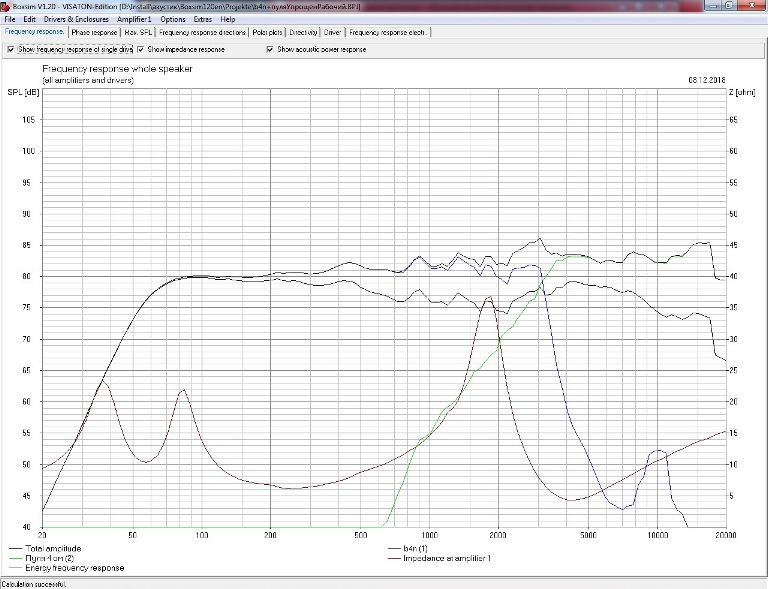The height and width of the screenshot is (589, 779).
Task: Open the Extras menu
Action: pyautogui.click(x=203, y=19)
